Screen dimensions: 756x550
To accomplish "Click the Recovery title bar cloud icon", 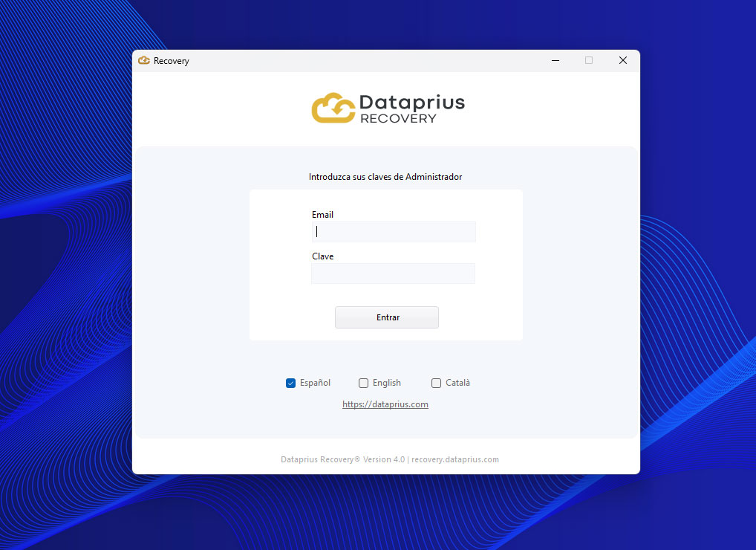I will click(143, 60).
